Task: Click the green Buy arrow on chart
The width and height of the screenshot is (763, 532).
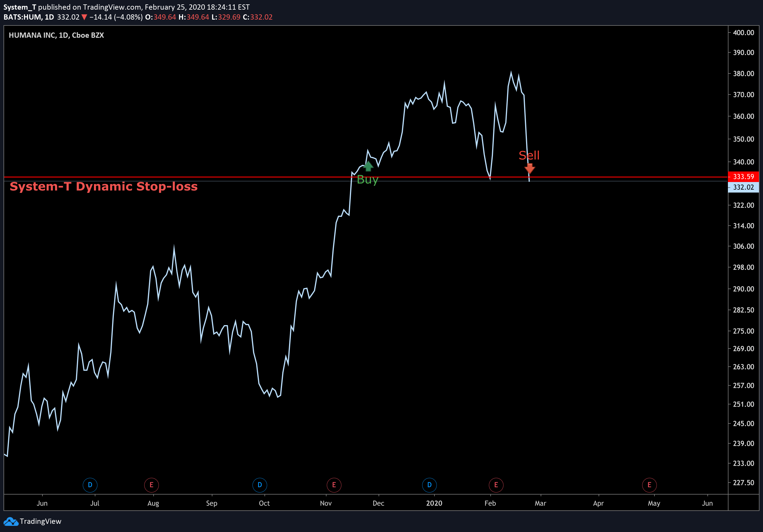Action: coord(368,166)
